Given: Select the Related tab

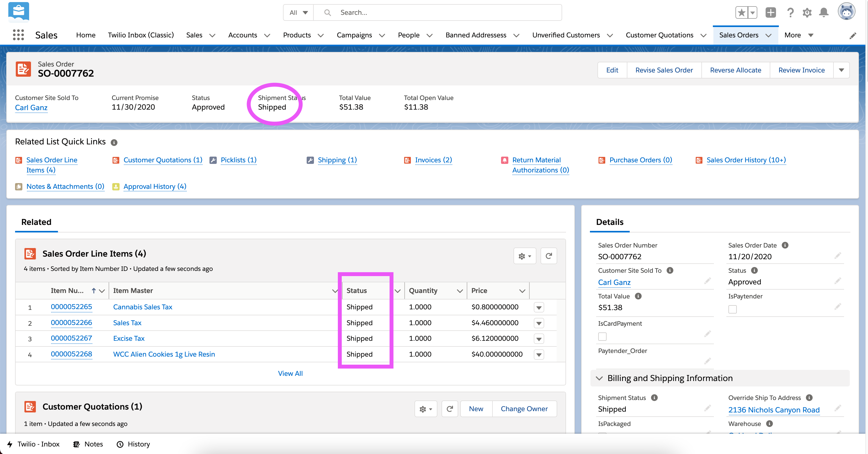Looking at the screenshot, I should (x=36, y=222).
